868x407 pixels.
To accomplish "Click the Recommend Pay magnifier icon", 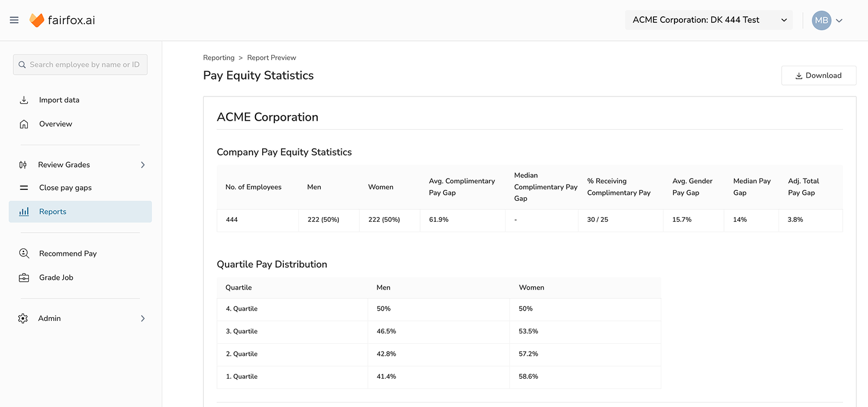I will tap(24, 254).
